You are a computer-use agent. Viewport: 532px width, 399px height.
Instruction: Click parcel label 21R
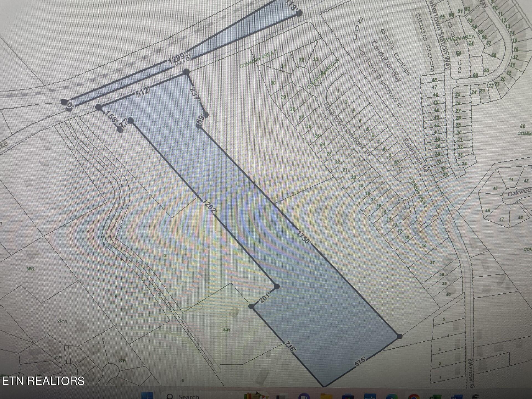(x=58, y=357)
